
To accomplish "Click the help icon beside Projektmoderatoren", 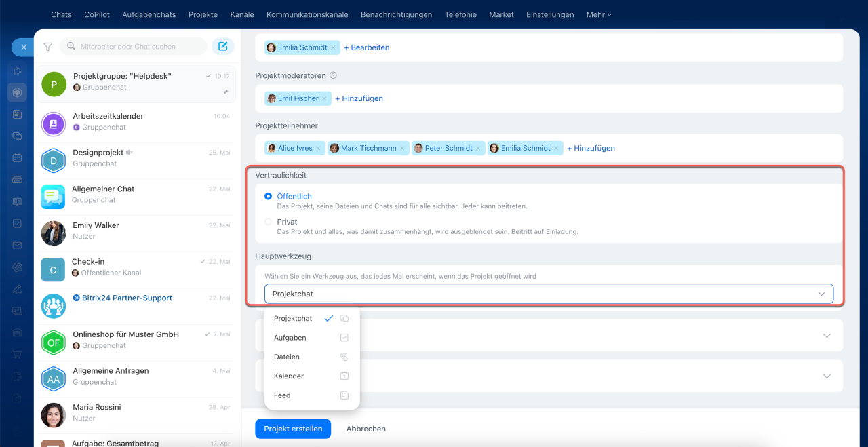I will coord(333,76).
